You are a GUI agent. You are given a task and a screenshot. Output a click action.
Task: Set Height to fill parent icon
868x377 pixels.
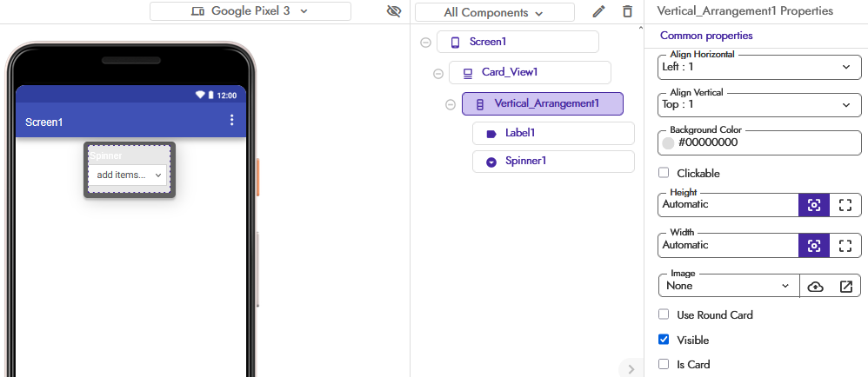(844, 205)
